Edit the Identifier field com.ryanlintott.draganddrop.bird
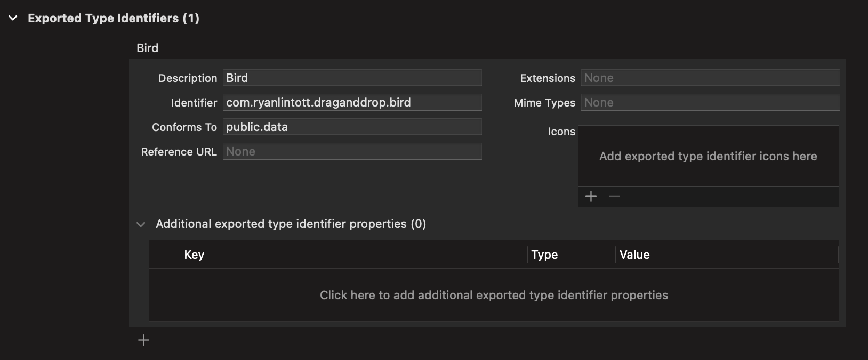 tap(352, 102)
